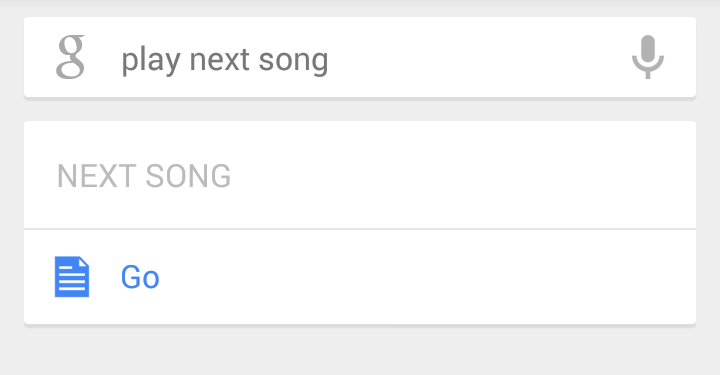This screenshot has height=375, width=720.
Task: Click the word "SONG" in the card title
Action: [188, 176]
